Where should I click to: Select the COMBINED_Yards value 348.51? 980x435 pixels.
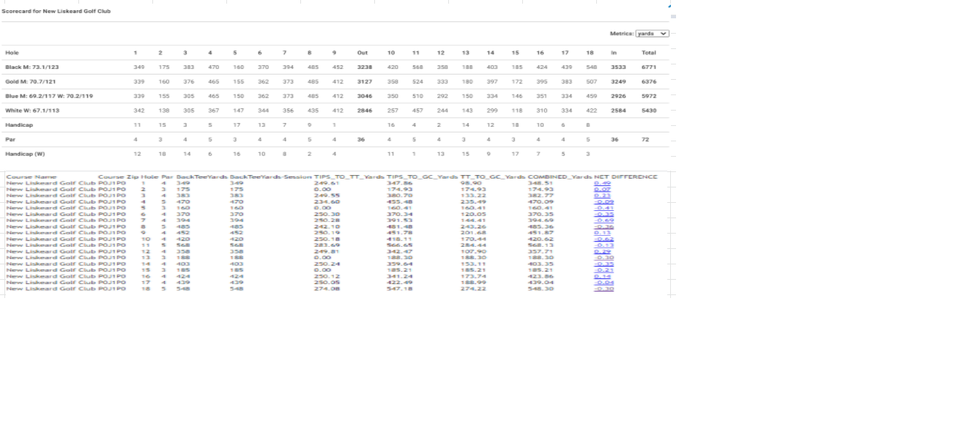[x=539, y=183]
